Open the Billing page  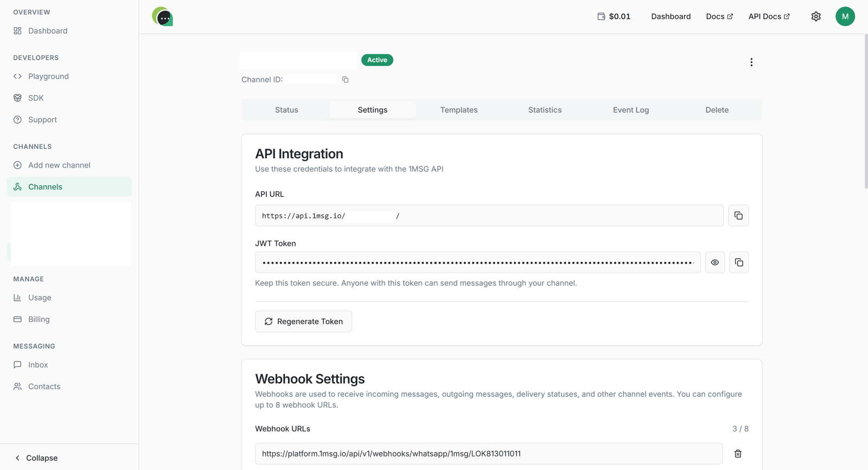[69, 319]
